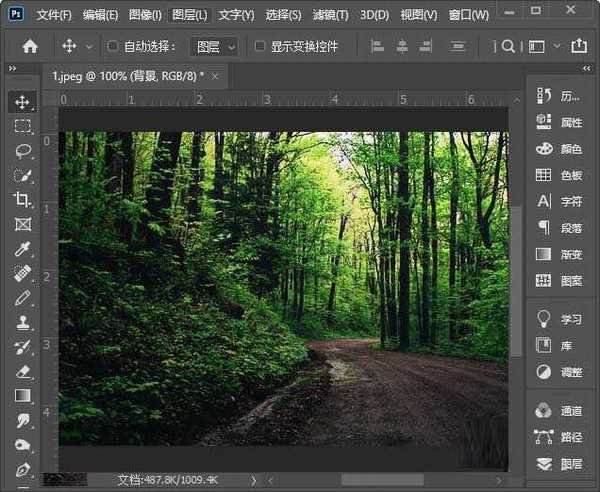
Task: Select the Rectangular Marquee tool
Action: [x=22, y=126]
